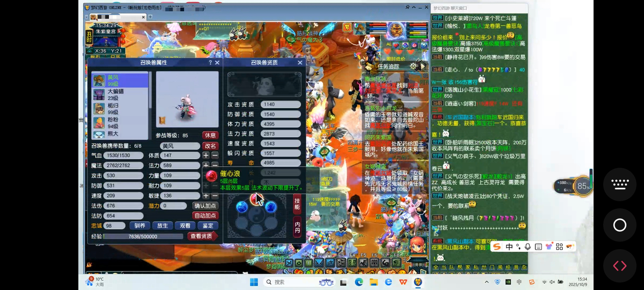This screenshot has width=644, height=290.
Task: Collapse 任务追踪 panel with arrow
Action: point(422,66)
